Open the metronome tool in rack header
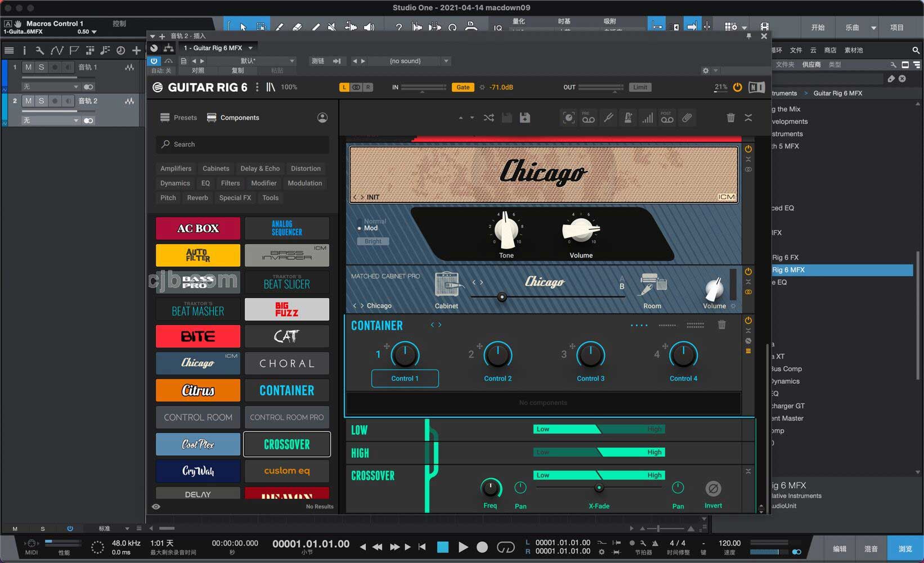 coord(628,118)
